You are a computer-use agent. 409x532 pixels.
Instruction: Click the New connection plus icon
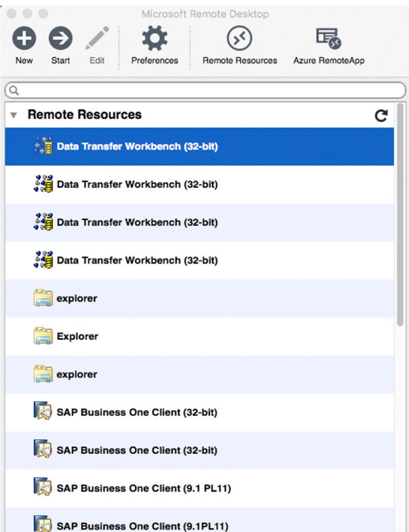point(24,38)
